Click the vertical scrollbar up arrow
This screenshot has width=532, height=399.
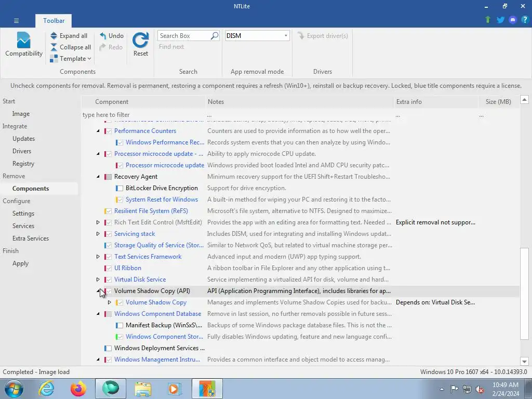[x=524, y=99]
